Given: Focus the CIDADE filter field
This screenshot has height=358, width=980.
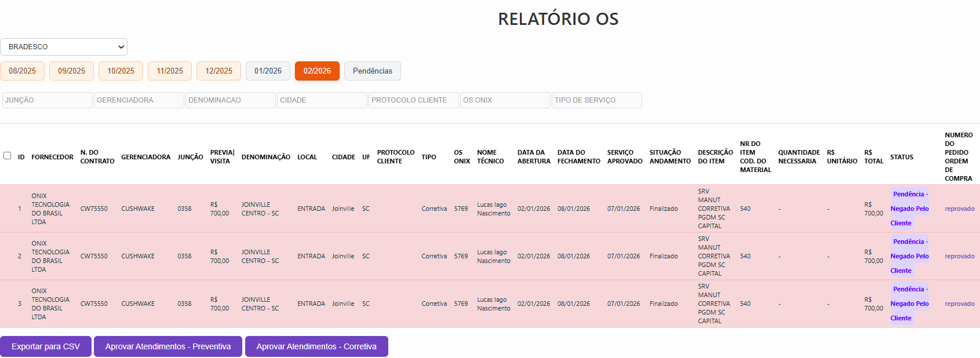Looking at the screenshot, I should [x=322, y=100].
